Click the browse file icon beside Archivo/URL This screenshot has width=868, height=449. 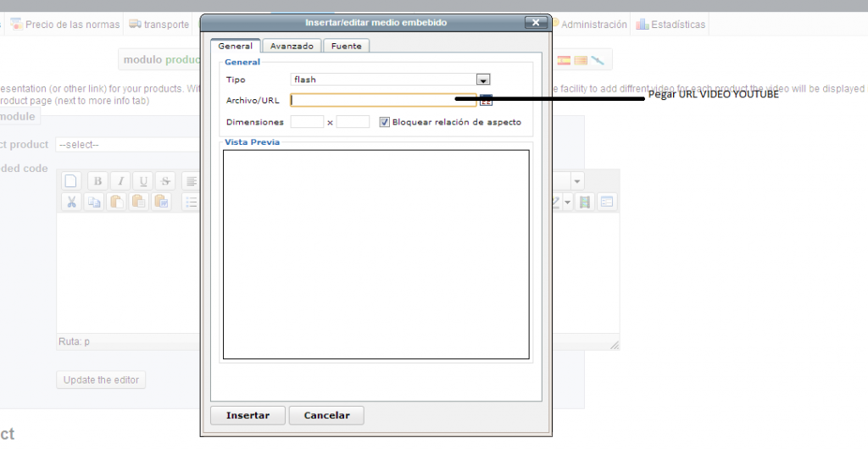486,100
